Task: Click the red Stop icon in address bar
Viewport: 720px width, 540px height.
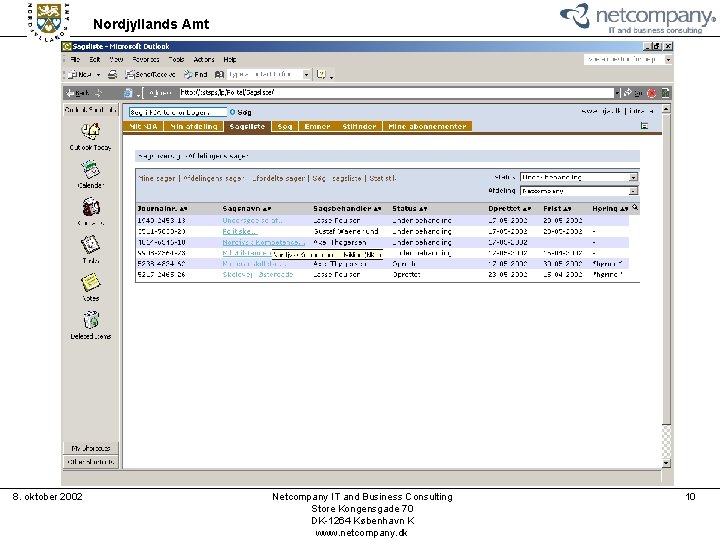Action: point(652,93)
